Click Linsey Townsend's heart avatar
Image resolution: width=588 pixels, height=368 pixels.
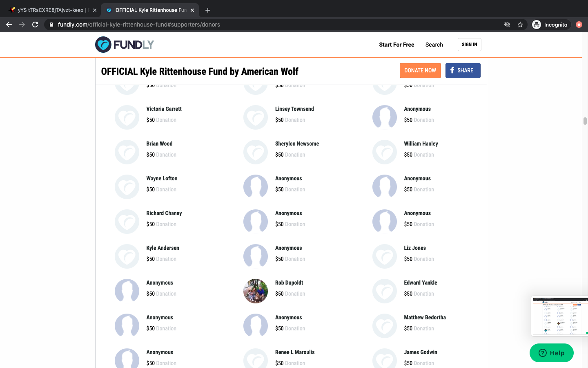[x=256, y=117]
